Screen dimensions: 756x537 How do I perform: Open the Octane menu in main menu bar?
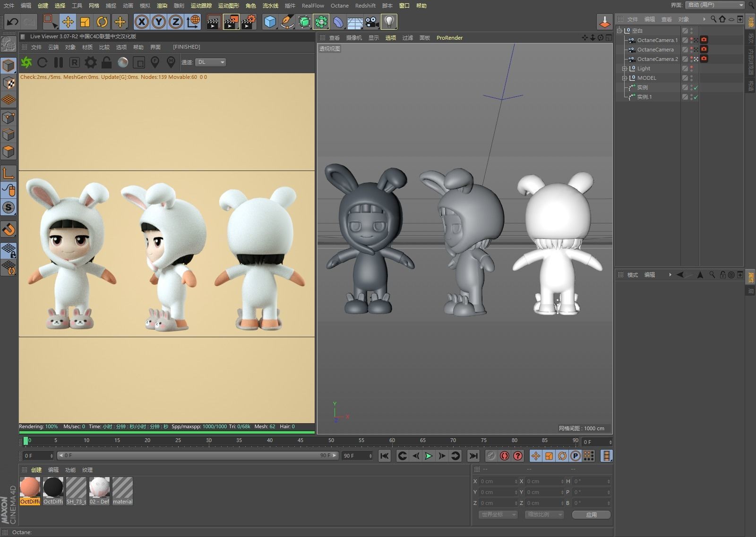(x=340, y=6)
